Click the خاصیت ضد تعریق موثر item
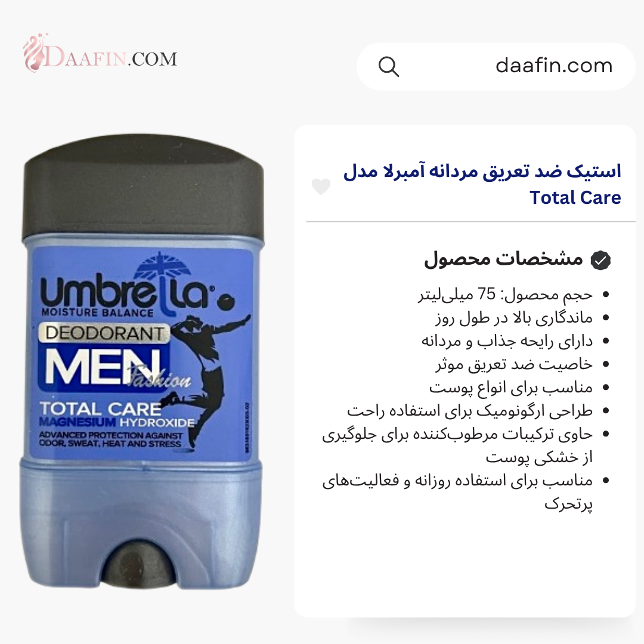Screen dimensions: 644x644 [x=514, y=364]
